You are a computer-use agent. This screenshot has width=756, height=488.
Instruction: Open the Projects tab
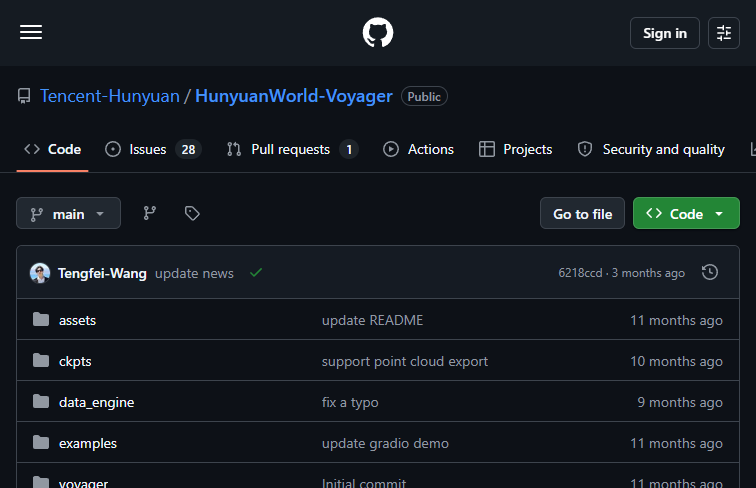coord(515,149)
